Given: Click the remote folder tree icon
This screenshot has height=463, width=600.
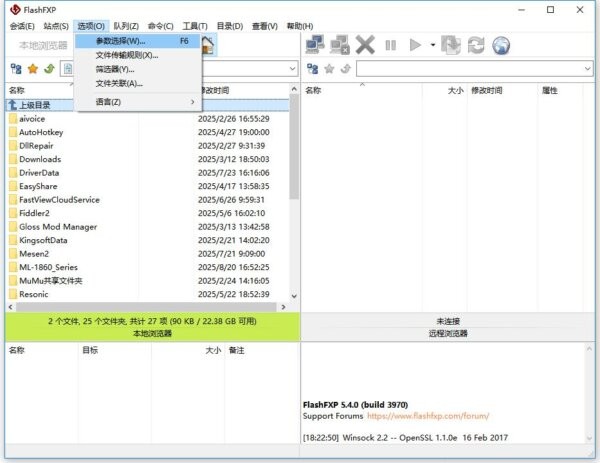Looking at the screenshot, I should tap(313, 69).
